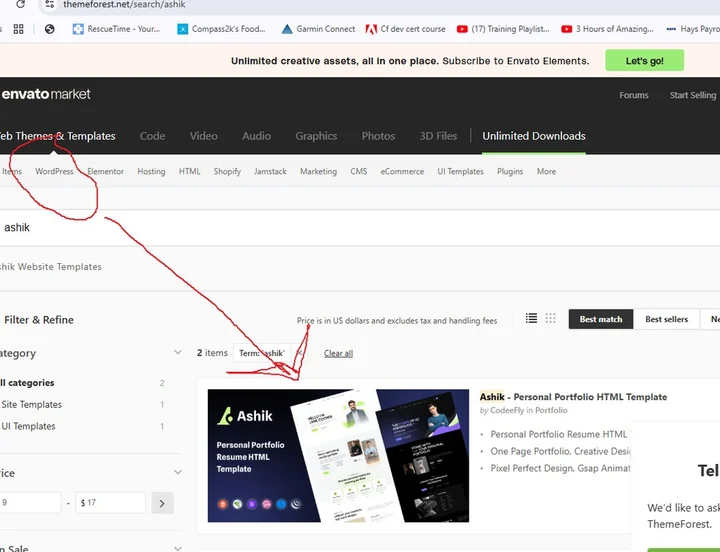Remove the Term ashik filter
Screen dimensions: 720x552
[299, 353]
